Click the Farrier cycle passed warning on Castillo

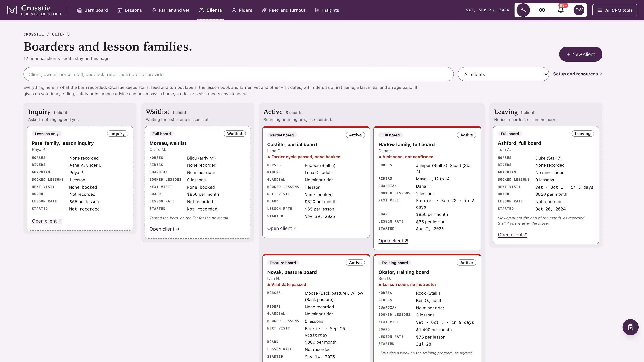304,157
